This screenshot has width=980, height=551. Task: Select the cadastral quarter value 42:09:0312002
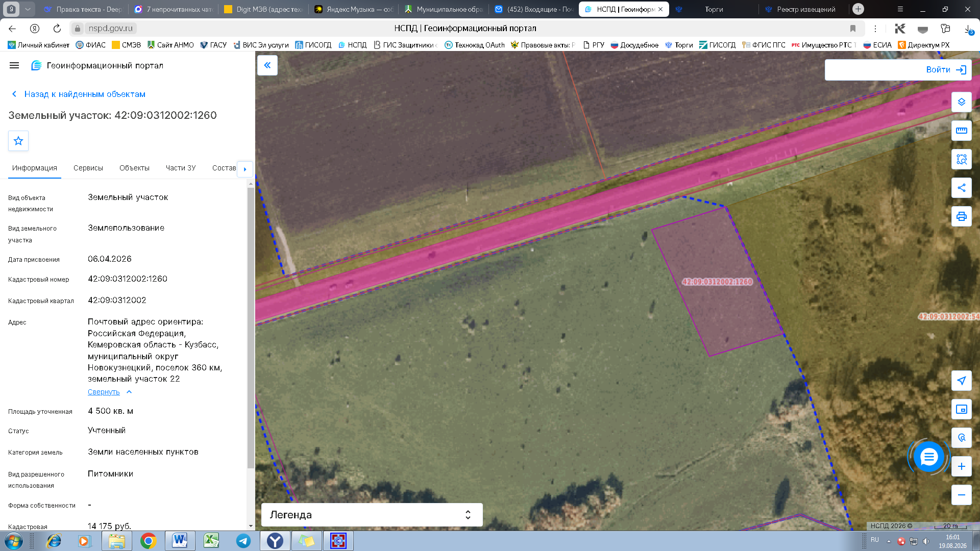pyautogui.click(x=117, y=300)
